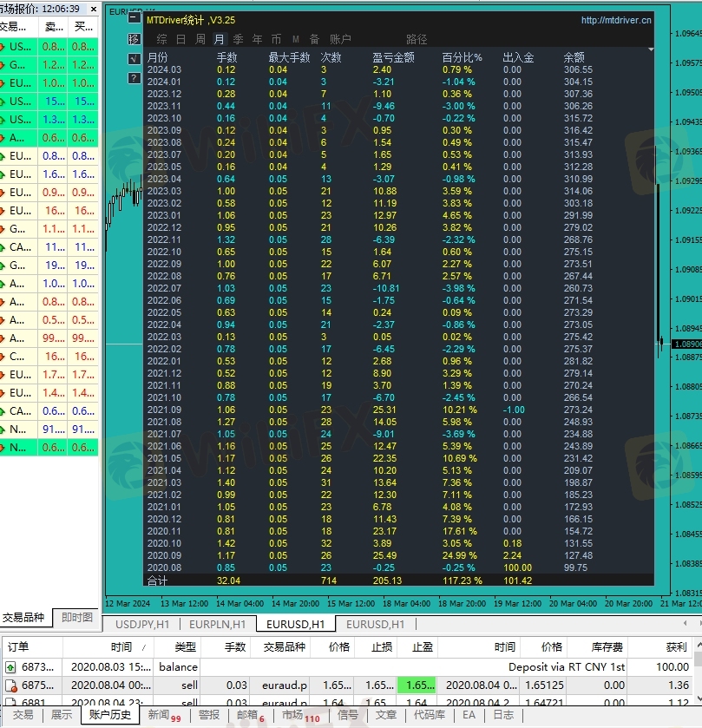
Task: Open the M stats tab
Action: click(x=296, y=39)
